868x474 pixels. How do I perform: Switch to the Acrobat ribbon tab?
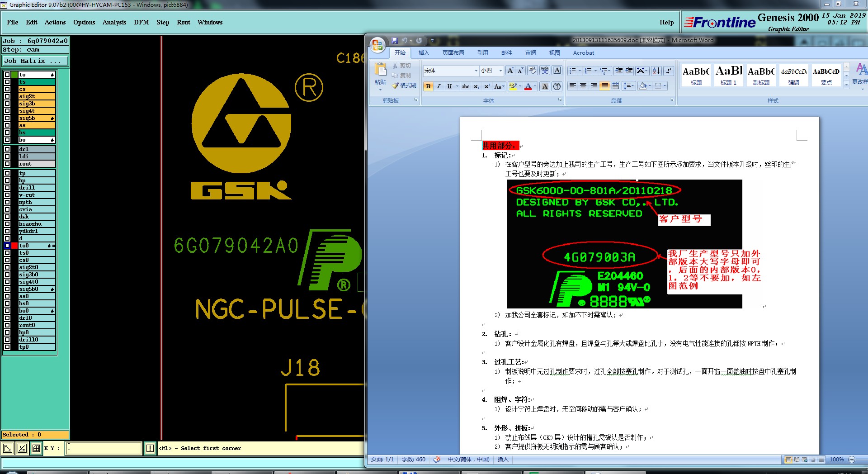(584, 53)
